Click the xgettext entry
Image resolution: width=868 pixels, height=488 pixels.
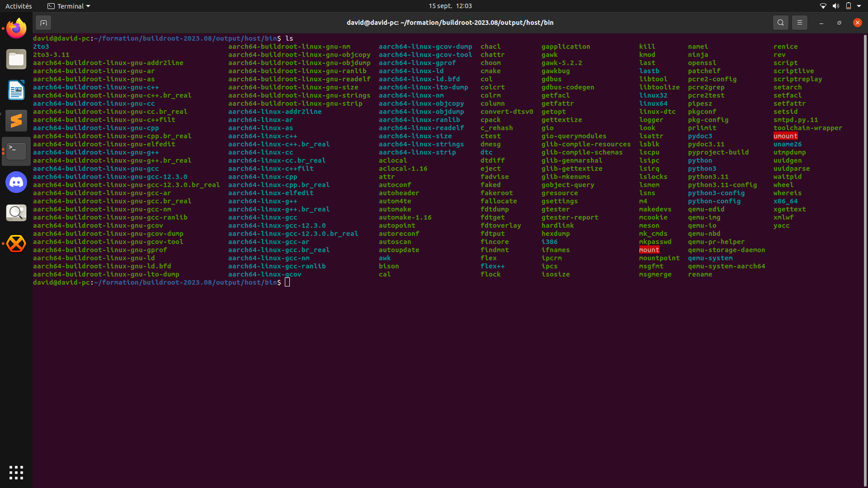click(x=789, y=209)
